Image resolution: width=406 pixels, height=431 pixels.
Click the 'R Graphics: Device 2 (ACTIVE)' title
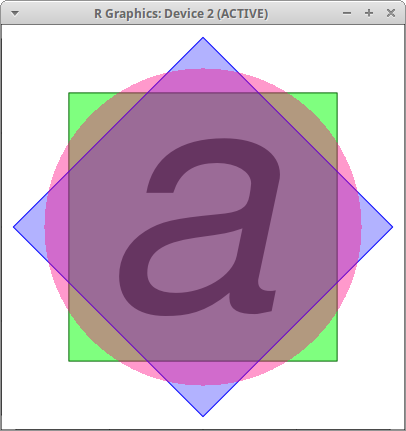pos(181,14)
